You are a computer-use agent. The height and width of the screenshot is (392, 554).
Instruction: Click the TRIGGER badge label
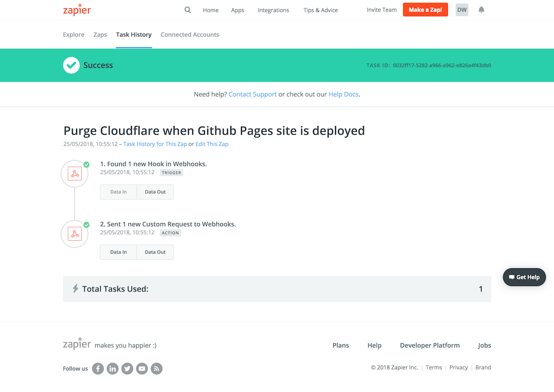tap(172, 172)
